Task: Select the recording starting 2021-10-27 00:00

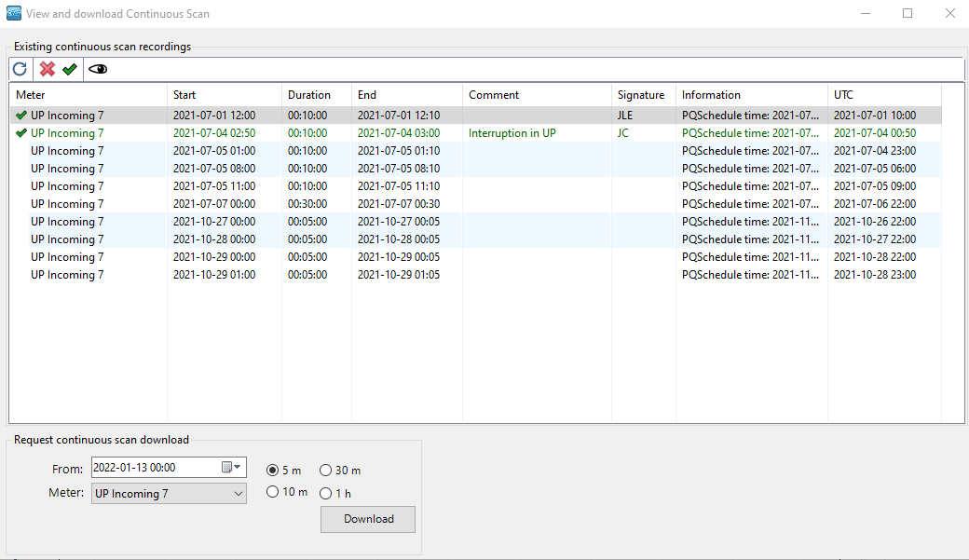Action: [476, 221]
